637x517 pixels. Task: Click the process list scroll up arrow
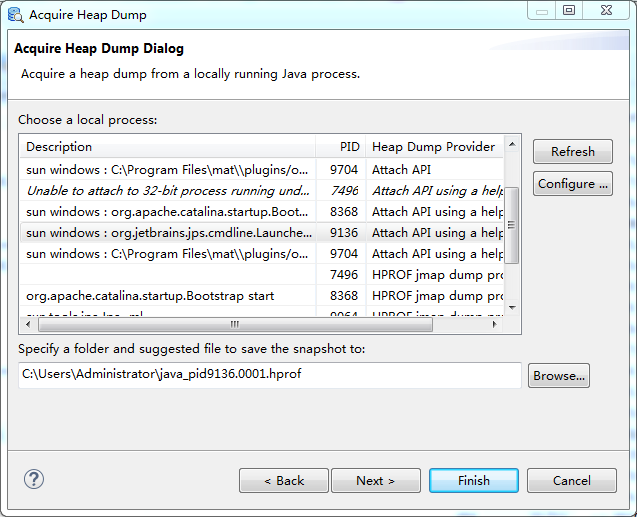(512, 144)
